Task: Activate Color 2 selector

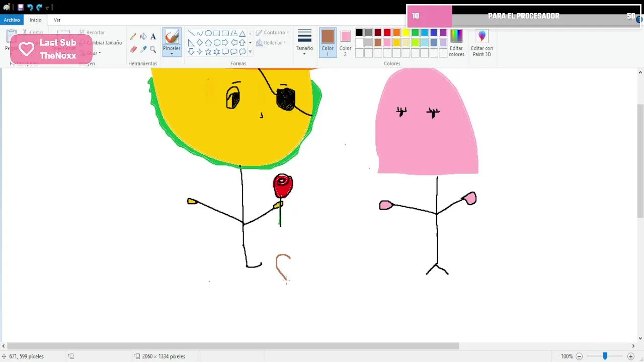Action: coord(345,43)
